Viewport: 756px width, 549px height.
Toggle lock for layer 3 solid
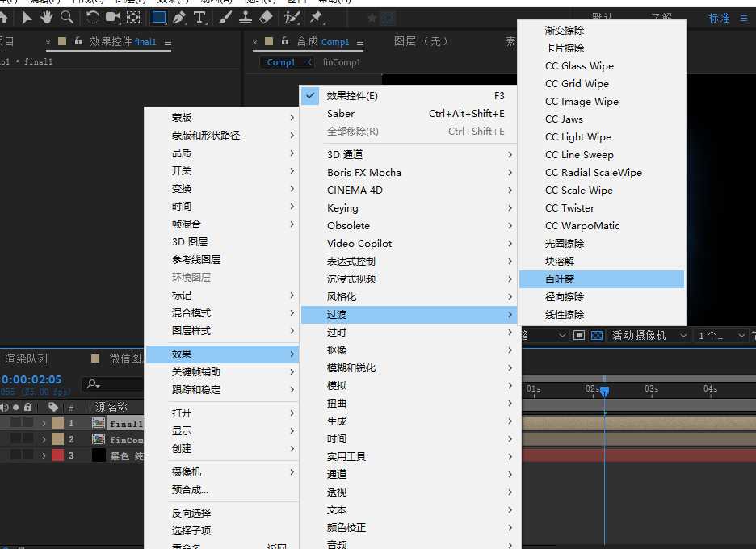(x=28, y=455)
